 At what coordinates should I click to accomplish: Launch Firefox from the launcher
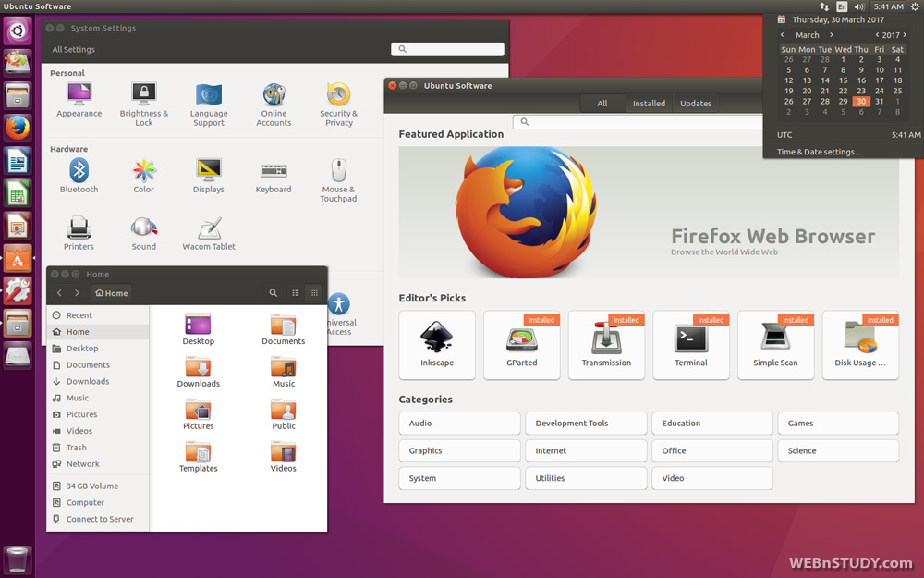pos(18,128)
